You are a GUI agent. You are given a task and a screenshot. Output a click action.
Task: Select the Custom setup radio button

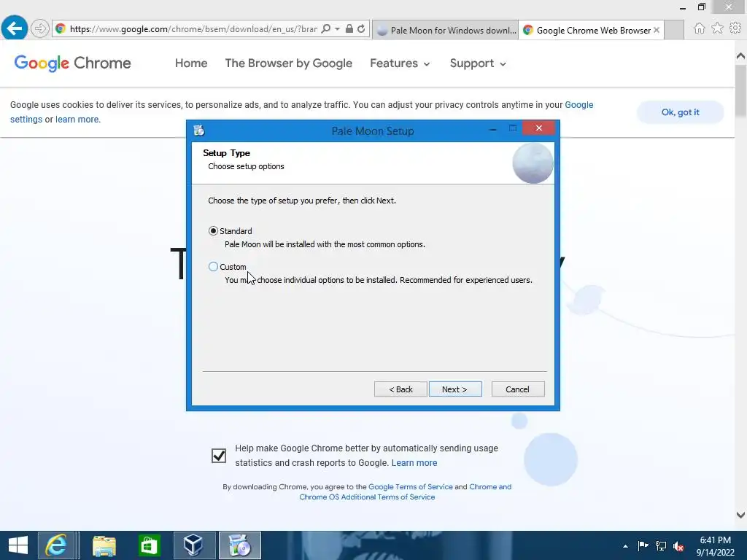coord(214,267)
